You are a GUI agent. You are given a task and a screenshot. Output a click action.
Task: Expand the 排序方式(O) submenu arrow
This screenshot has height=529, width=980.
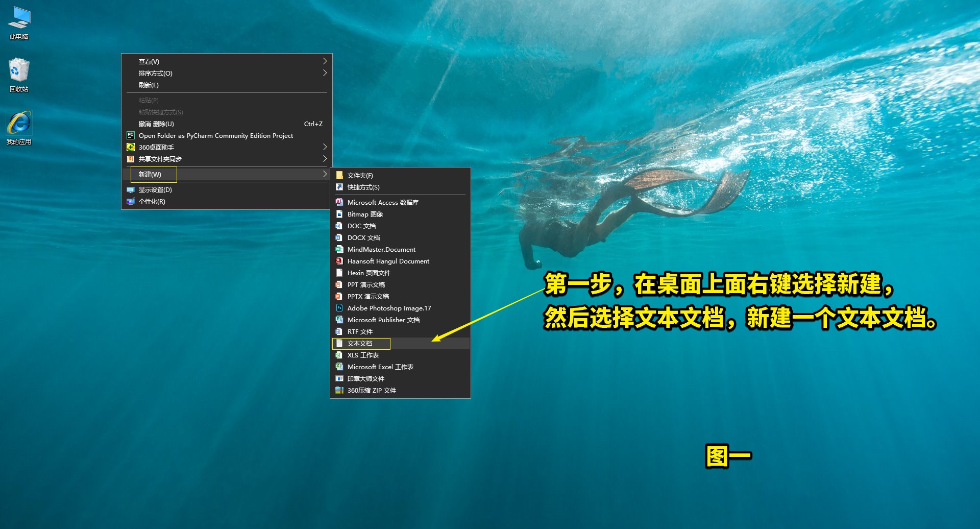[x=325, y=73]
